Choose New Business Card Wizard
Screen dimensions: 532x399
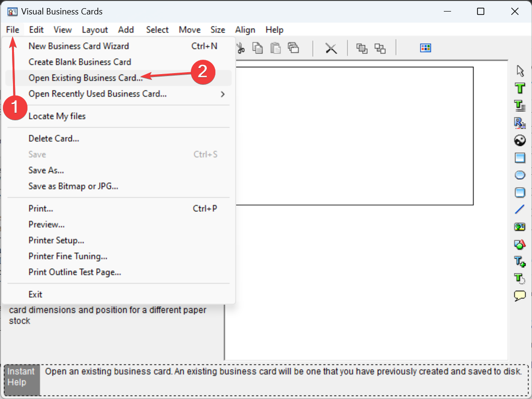tap(119, 46)
